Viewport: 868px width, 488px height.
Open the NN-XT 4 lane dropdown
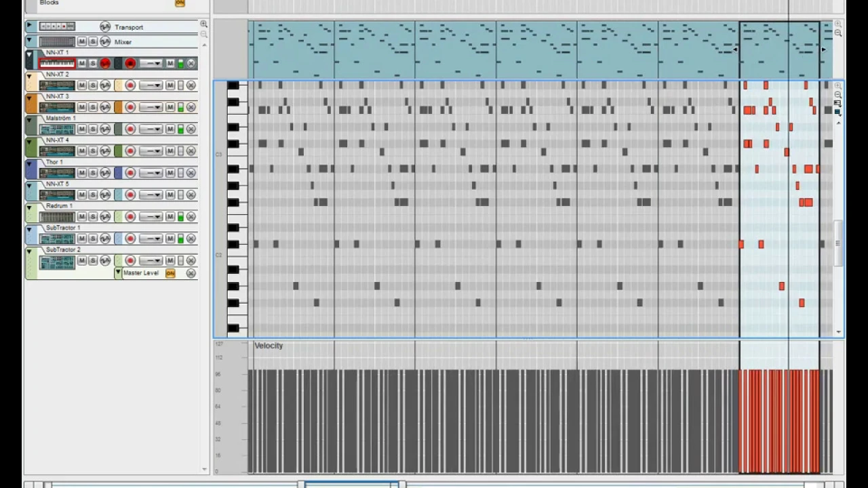151,151
